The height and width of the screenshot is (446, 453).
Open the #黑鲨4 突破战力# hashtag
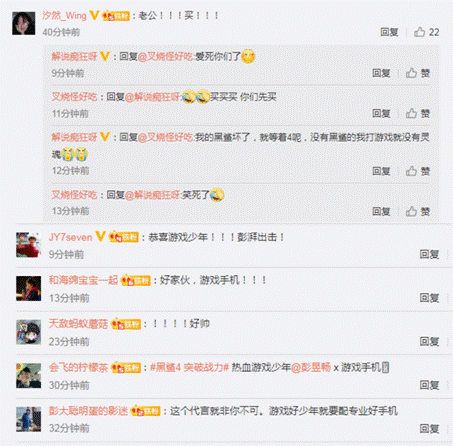click(189, 367)
